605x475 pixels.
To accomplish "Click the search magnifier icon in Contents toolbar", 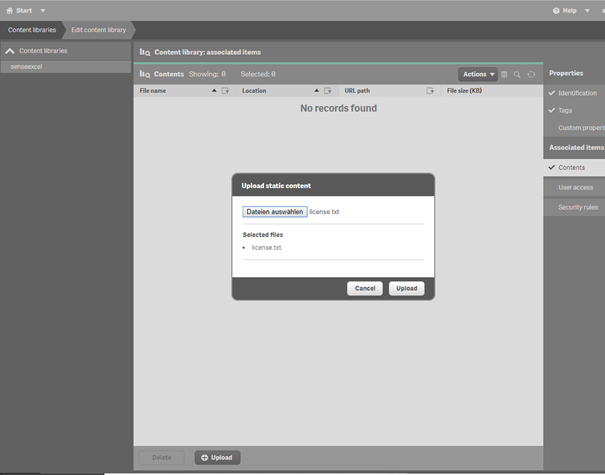I will pyautogui.click(x=517, y=74).
